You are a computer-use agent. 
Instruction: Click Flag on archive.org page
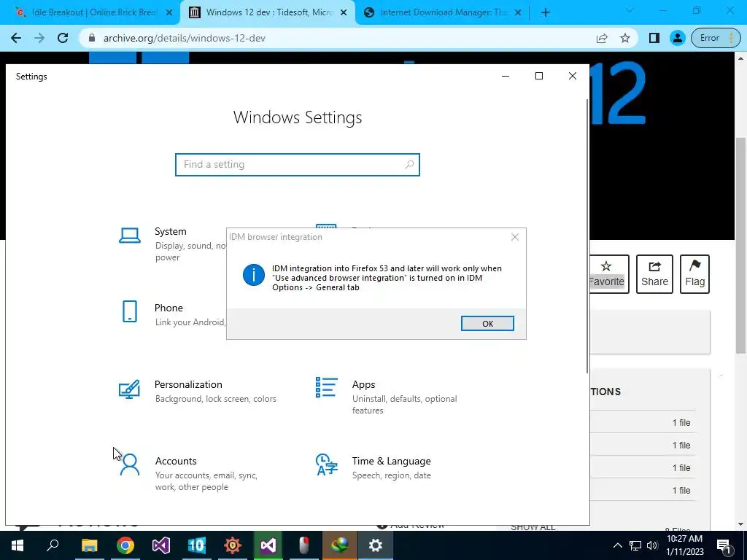pos(694,274)
